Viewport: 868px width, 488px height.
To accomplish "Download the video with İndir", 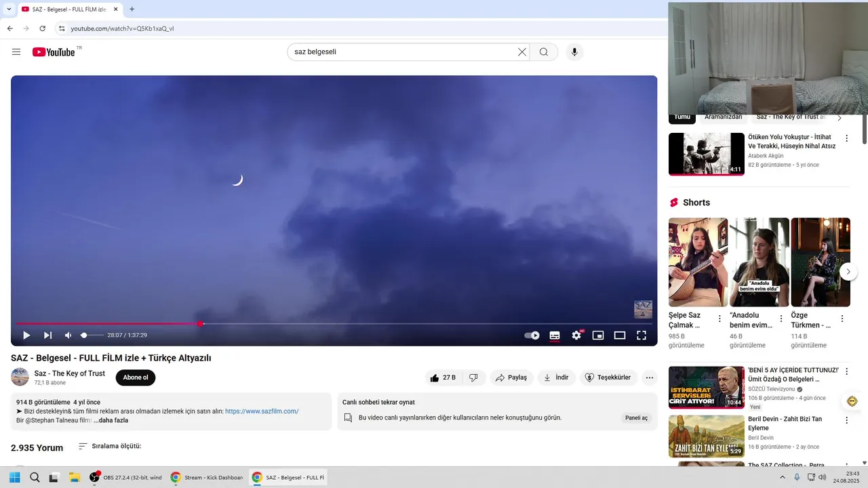I will pyautogui.click(x=556, y=378).
